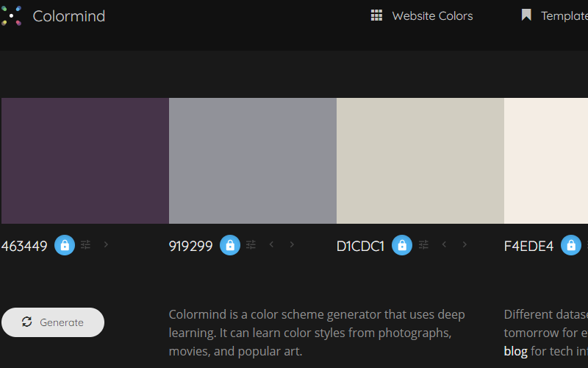Move color 919299 left with the chevron
This screenshot has width=588, height=368.
(271, 244)
